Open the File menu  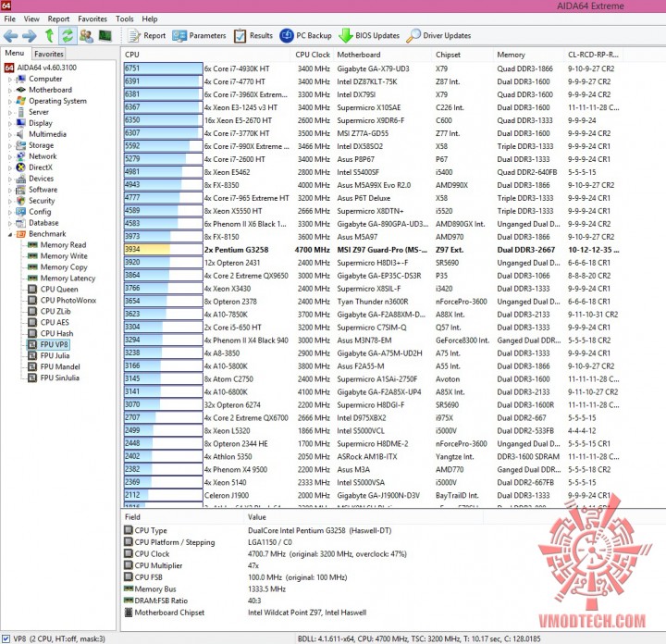(x=10, y=19)
